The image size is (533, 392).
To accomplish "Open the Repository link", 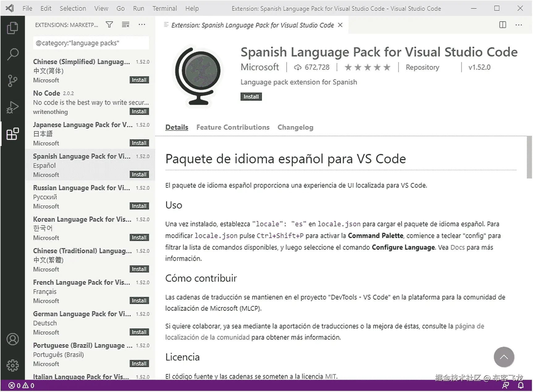I will pos(422,67).
